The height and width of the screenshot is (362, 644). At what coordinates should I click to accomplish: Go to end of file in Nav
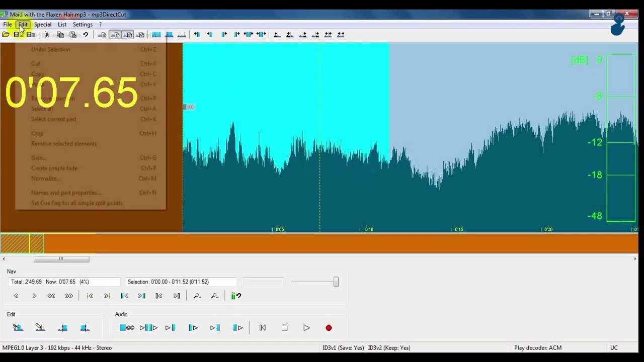tap(177, 296)
